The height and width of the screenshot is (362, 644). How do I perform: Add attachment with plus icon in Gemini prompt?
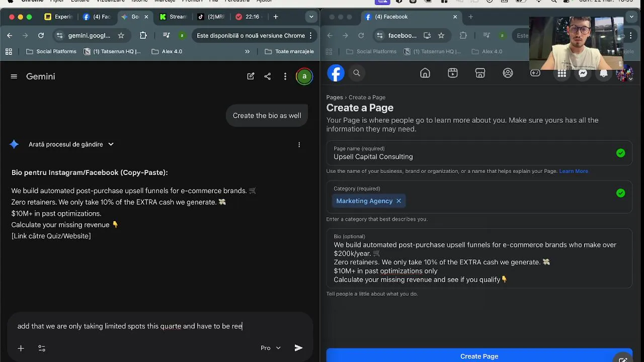pyautogui.click(x=21, y=348)
